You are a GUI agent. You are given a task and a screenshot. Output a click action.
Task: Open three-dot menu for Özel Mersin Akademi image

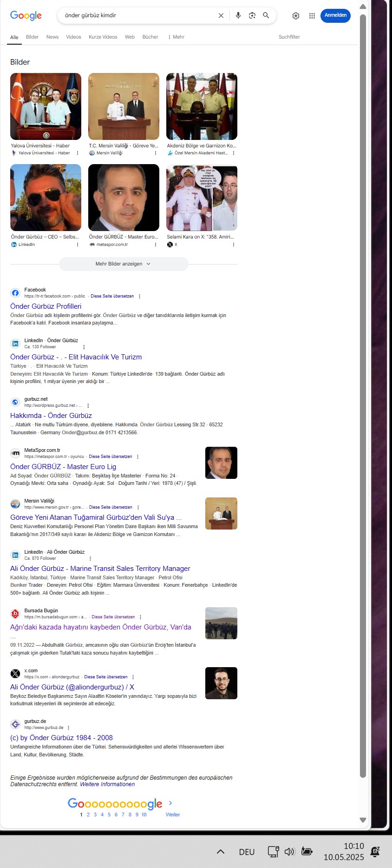tap(234, 153)
